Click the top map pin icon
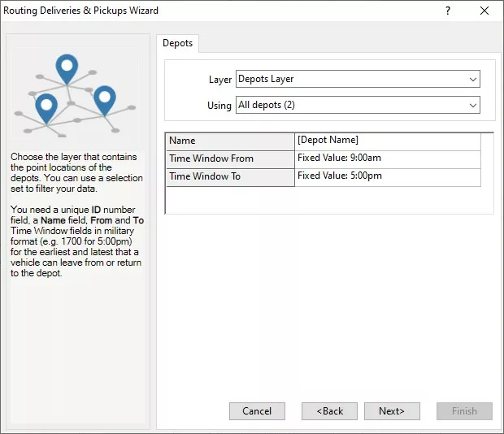504x434 pixels. coord(67,68)
